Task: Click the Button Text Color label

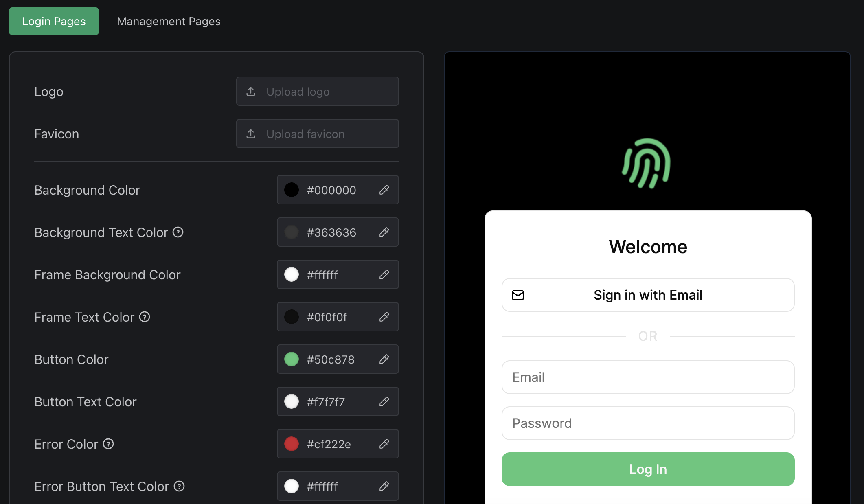Action: point(86,402)
